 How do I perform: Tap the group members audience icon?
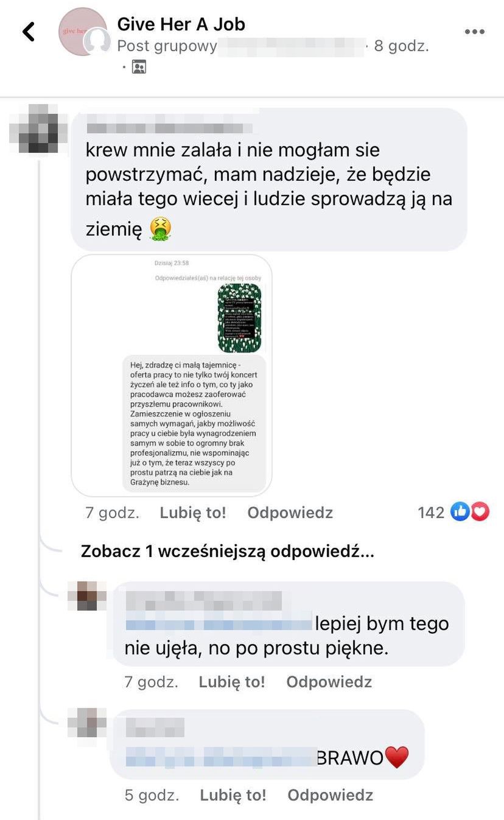[139, 66]
